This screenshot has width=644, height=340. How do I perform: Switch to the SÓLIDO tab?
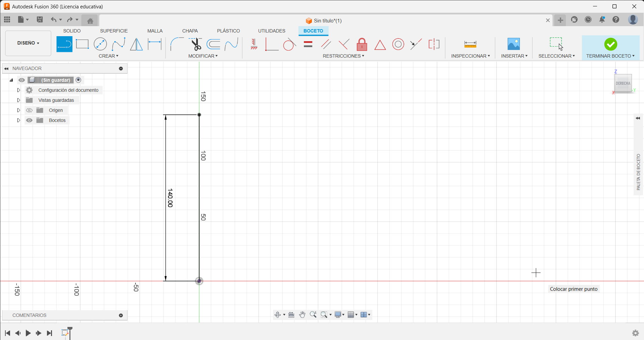(72, 31)
